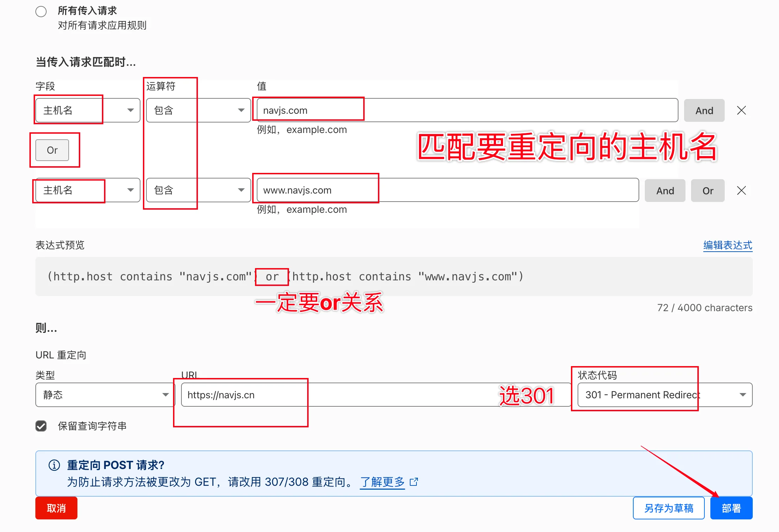Click the expression preview text box
This screenshot has width=779, height=532.
click(394, 276)
